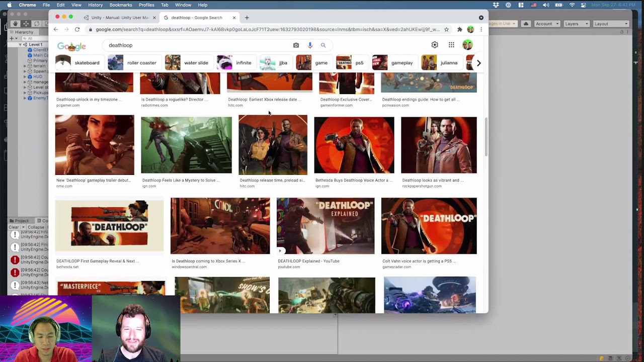Switch to the Unity Manual tab
This screenshot has width=644, height=362.
(x=120, y=18)
